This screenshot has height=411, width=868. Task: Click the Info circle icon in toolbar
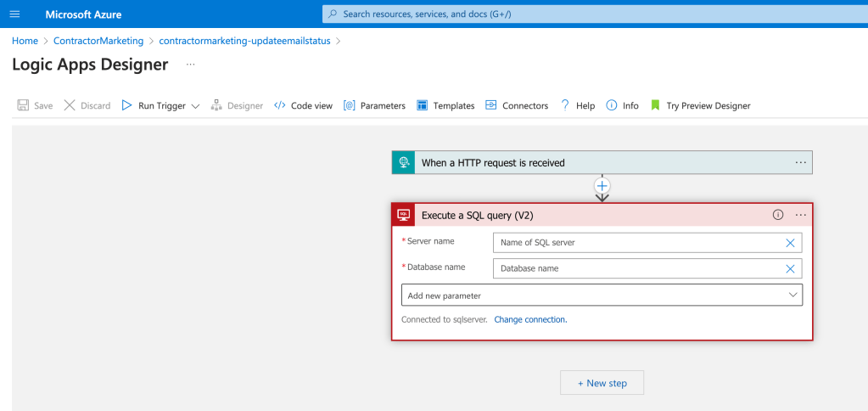coord(612,105)
